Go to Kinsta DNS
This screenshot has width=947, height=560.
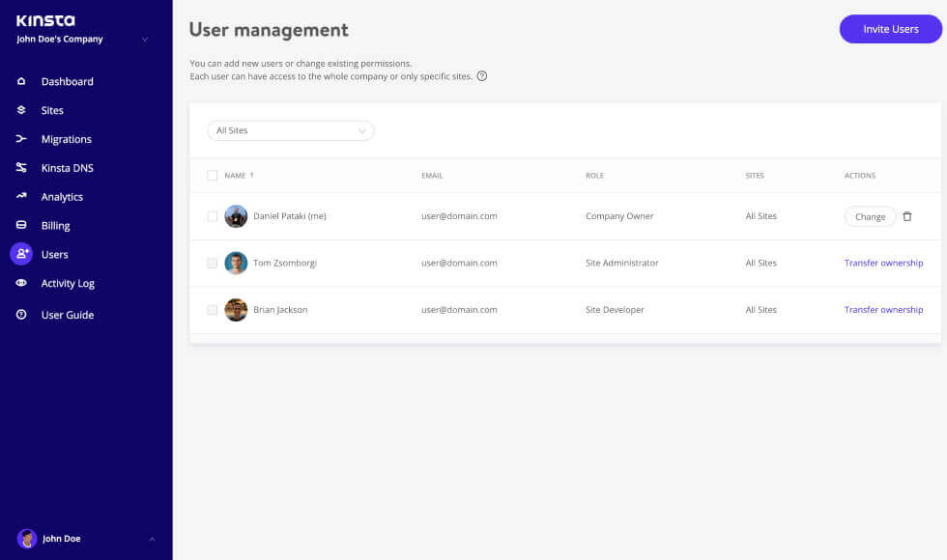tap(67, 167)
